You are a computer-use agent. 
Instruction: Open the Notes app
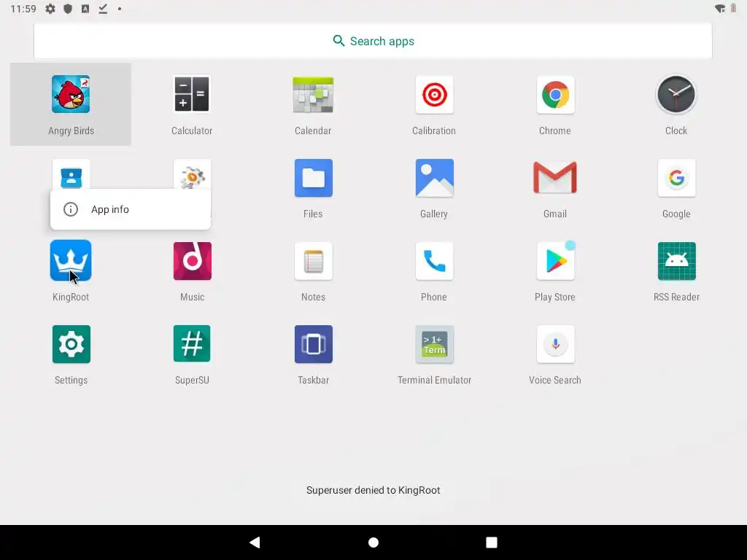313,261
